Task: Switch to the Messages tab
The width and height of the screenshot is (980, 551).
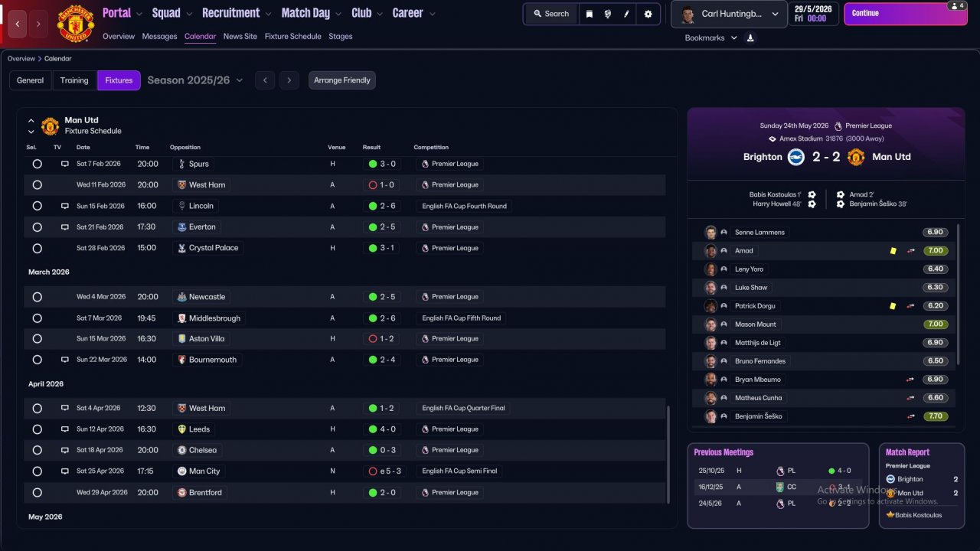Action: tap(159, 37)
